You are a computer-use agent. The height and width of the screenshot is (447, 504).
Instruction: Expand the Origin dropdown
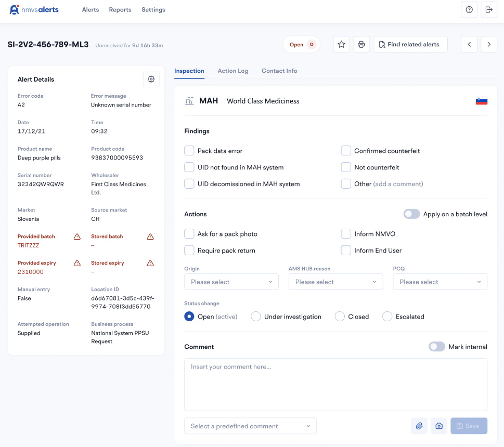click(x=231, y=282)
